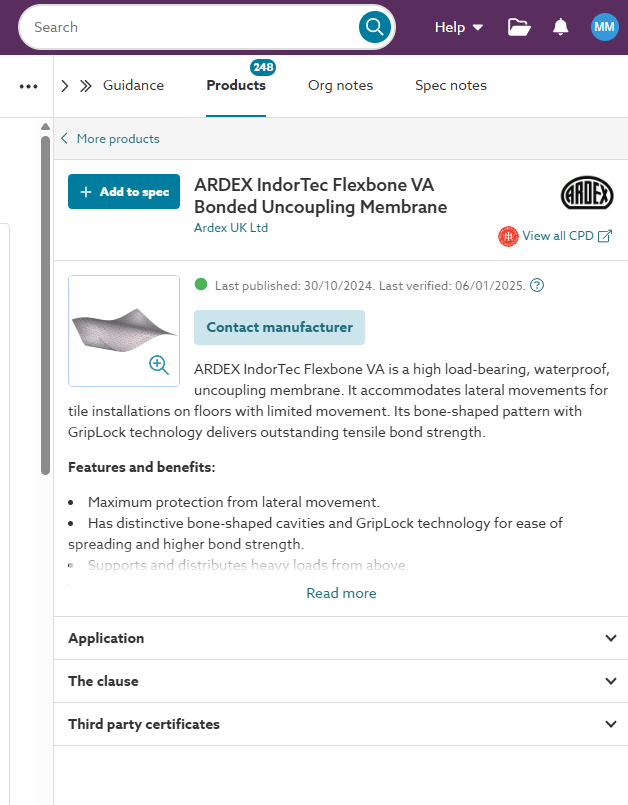Click the three-dot more options icon

[28, 86]
